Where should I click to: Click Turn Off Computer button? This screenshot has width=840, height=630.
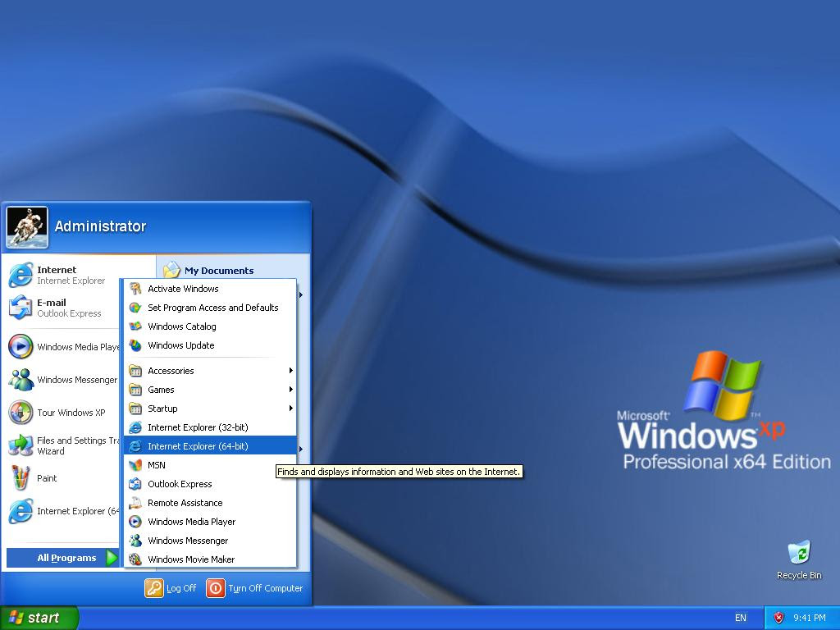pos(255,588)
